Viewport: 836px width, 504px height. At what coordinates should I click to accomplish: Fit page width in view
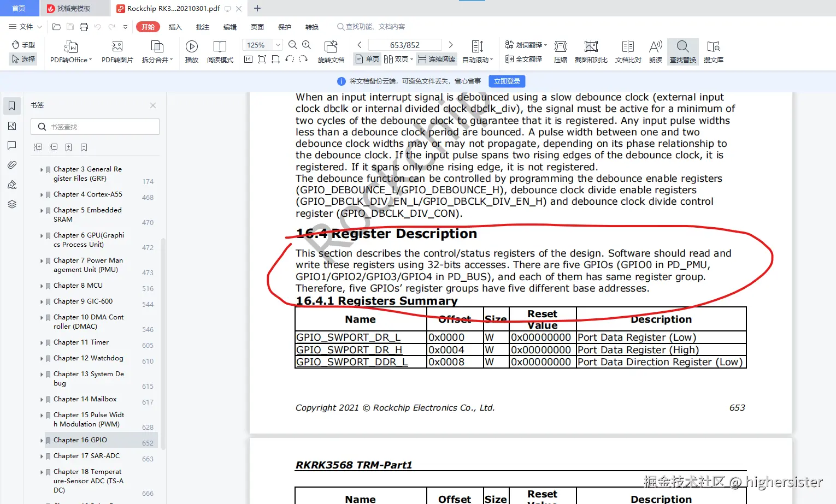point(276,59)
